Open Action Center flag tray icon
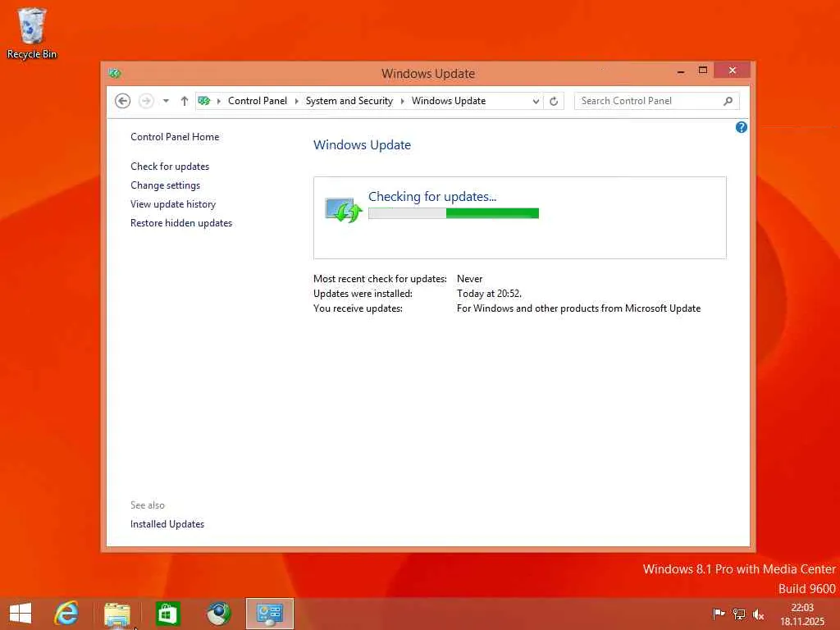Image resolution: width=840 pixels, height=630 pixels. click(x=719, y=614)
